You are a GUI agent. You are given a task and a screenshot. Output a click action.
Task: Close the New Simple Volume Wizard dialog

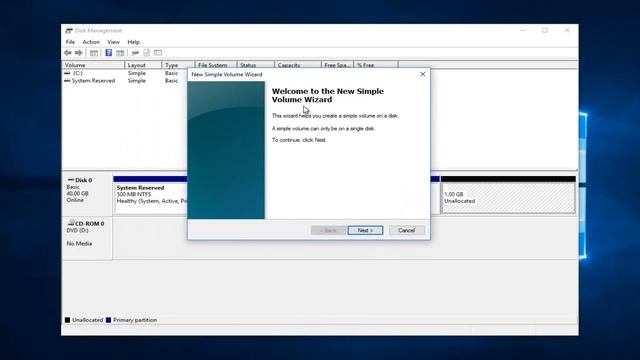tap(423, 74)
